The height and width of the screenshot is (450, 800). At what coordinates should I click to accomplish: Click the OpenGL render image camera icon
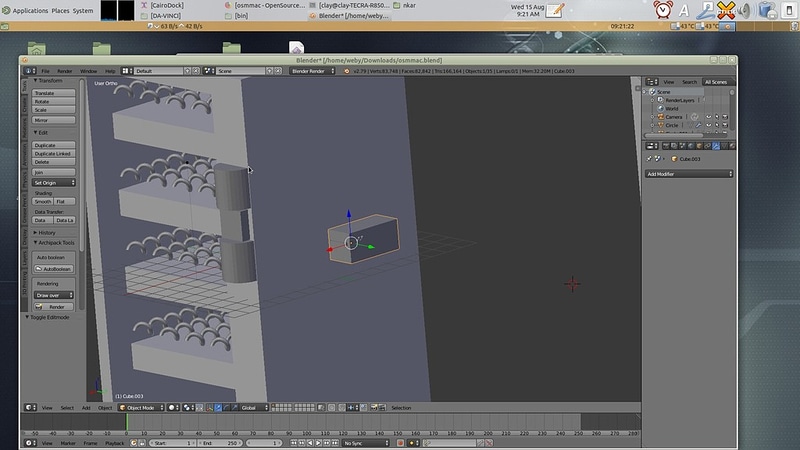373,408
